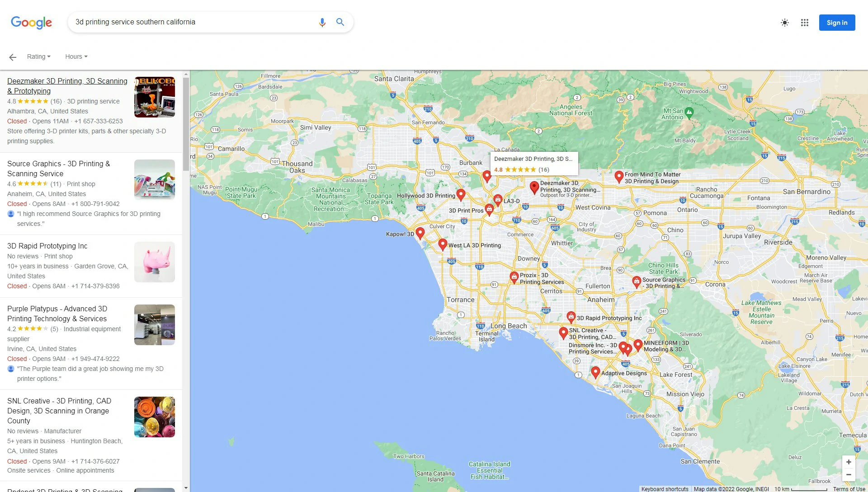Select the Adaptive Designs map pin
Viewport: 868px width, 492px height.
coord(596,372)
